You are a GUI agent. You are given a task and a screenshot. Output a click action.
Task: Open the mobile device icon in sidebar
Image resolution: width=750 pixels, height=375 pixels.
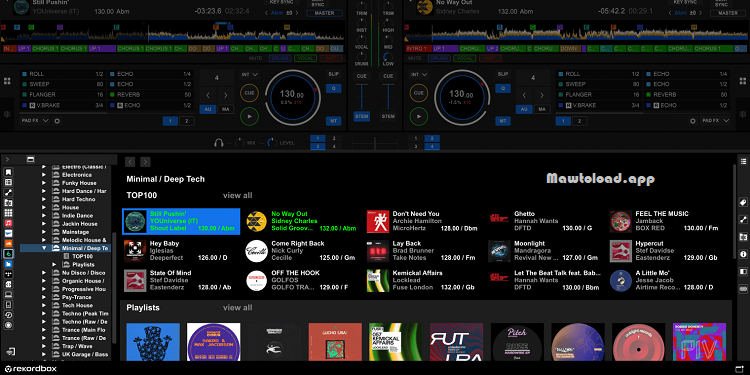pyautogui.click(x=8, y=305)
